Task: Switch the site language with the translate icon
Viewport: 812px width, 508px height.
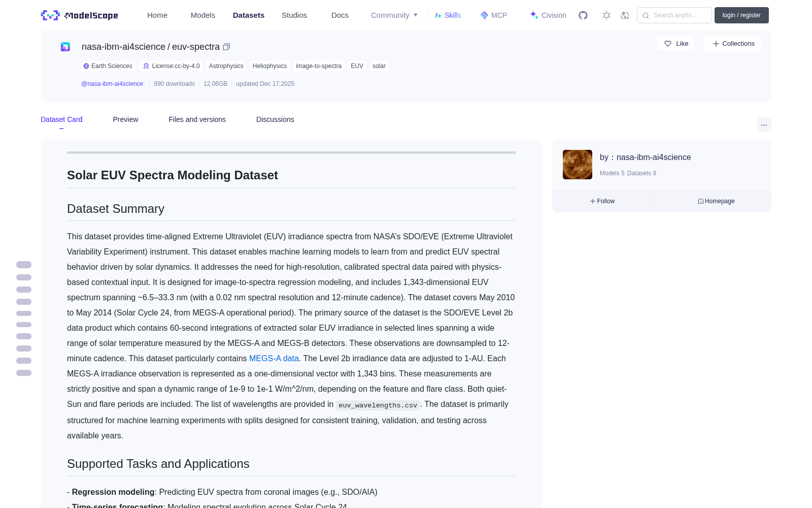Action: (625, 15)
